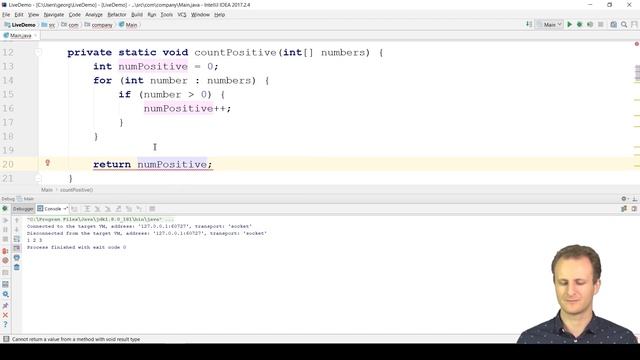640x360 pixels.
Task: Click the red error lightbulb on line 20
Action: (x=47, y=163)
